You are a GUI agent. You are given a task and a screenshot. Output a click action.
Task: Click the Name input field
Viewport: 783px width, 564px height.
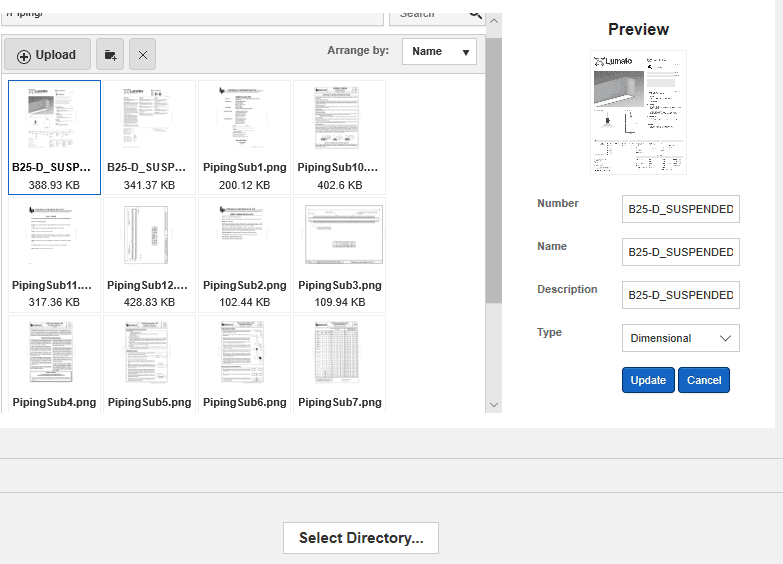pos(681,252)
